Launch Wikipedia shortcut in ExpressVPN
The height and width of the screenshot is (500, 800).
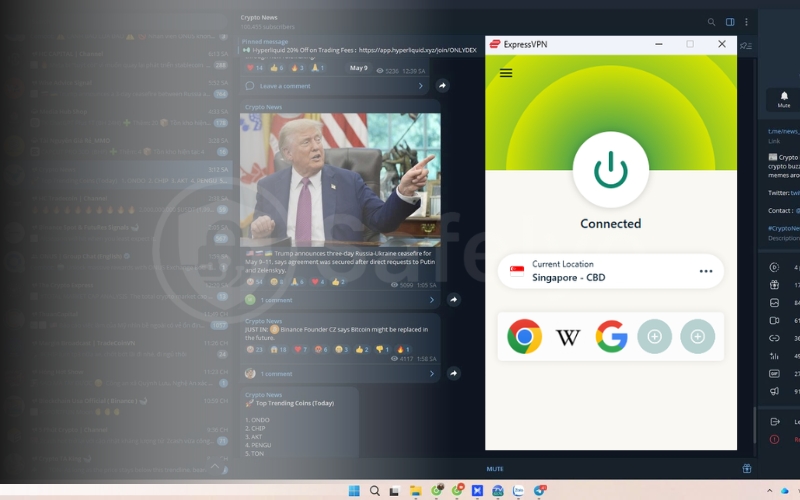(568, 337)
